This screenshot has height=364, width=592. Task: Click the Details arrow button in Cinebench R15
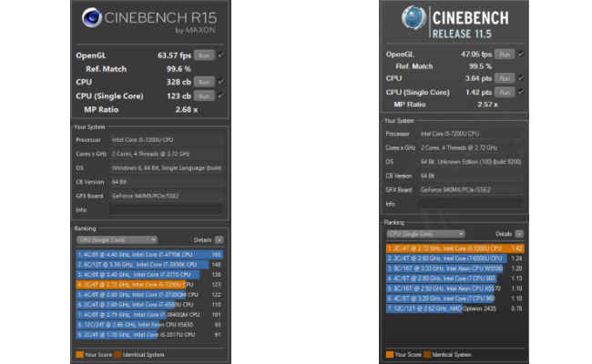coord(219,240)
